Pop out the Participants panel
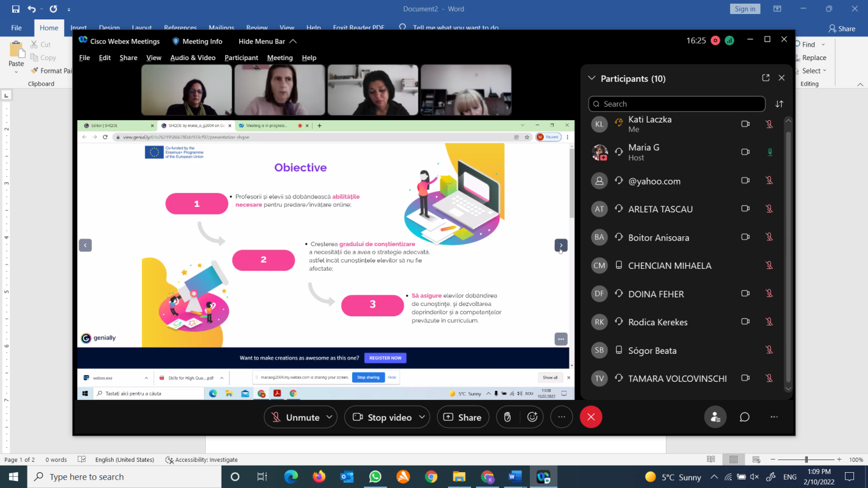This screenshot has width=868, height=488. pyautogui.click(x=765, y=78)
